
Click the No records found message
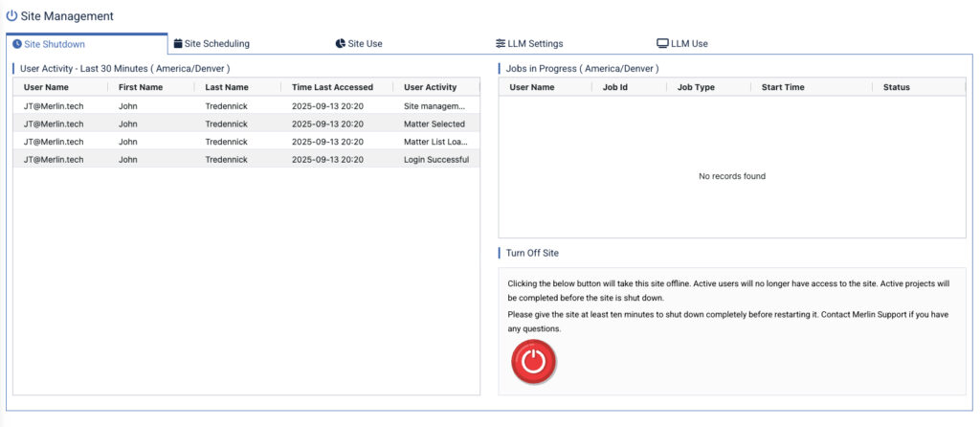732,176
